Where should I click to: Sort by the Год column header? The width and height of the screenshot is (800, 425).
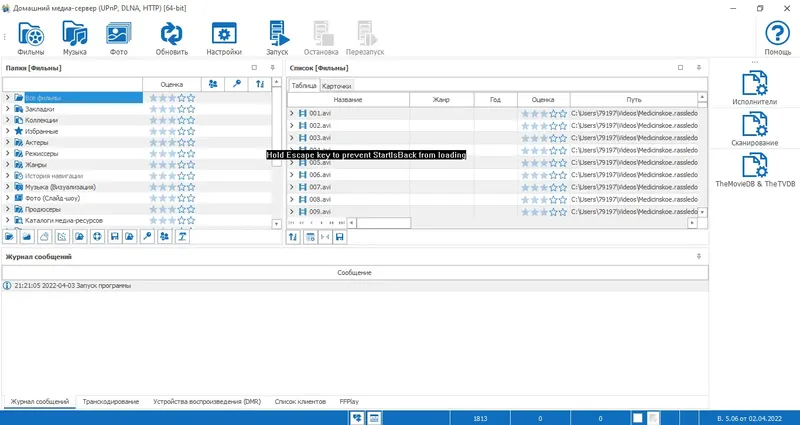click(495, 99)
